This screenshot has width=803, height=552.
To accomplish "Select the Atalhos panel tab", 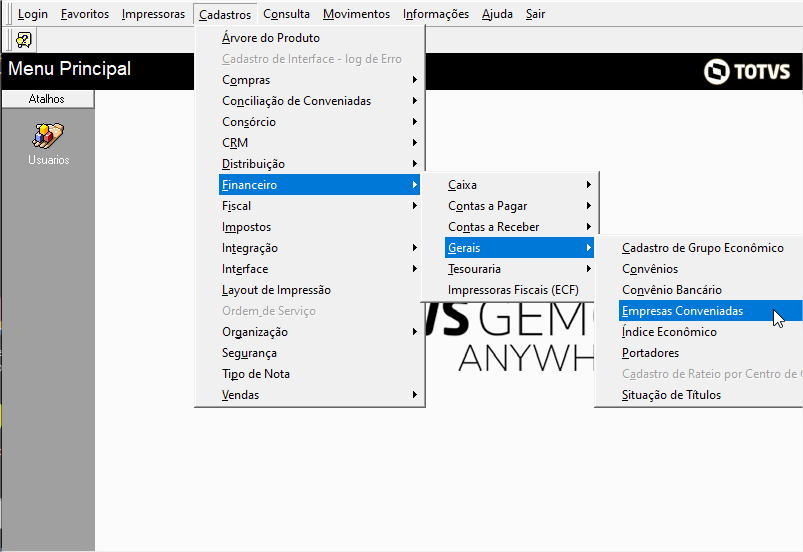I will point(48,99).
